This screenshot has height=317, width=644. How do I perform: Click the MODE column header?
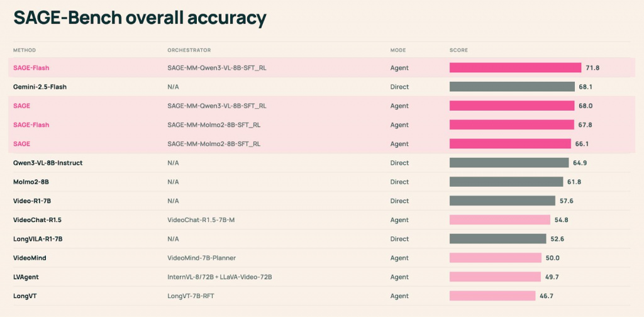click(398, 50)
